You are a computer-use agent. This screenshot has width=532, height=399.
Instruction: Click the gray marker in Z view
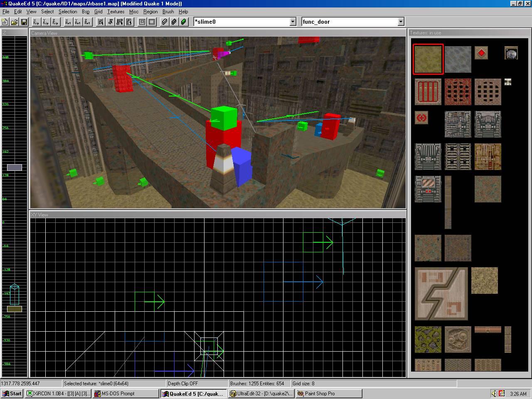pyautogui.click(x=15, y=167)
